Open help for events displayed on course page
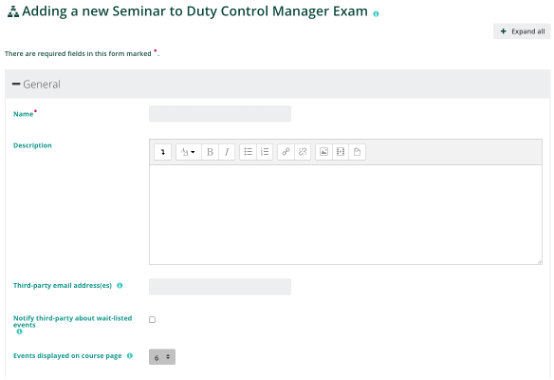The height and width of the screenshot is (380, 554). click(x=130, y=356)
